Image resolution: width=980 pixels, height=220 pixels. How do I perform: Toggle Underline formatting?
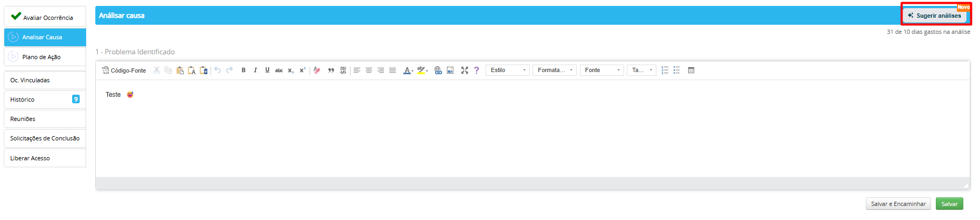point(267,70)
